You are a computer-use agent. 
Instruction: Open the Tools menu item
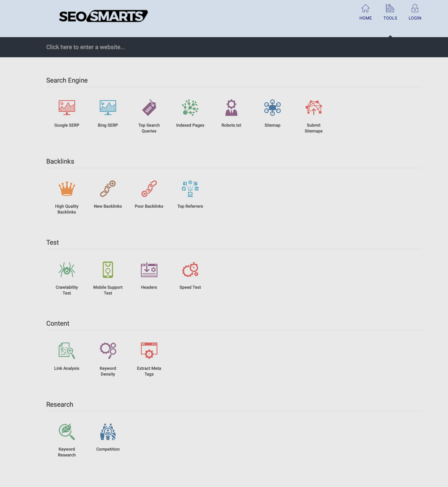[x=390, y=13]
